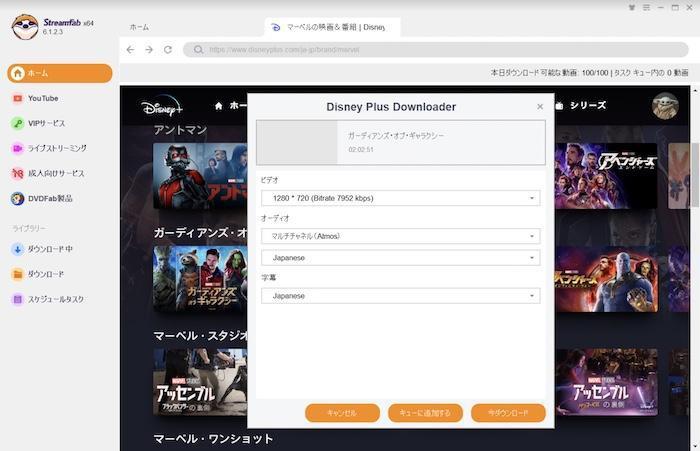Image resolution: width=700 pixels, height=451 pixels.
Task: Click the adult services 18 icon
Action: [x=17, y=173]
